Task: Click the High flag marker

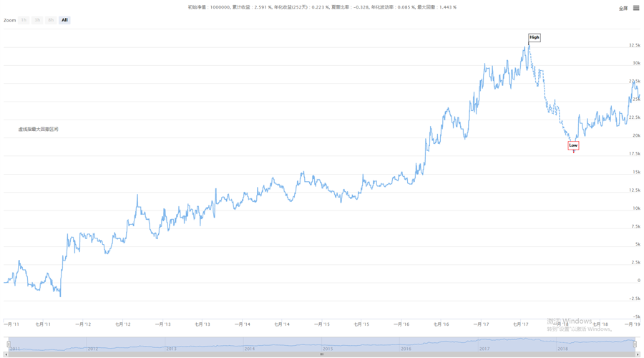Action: pos(535,37)
